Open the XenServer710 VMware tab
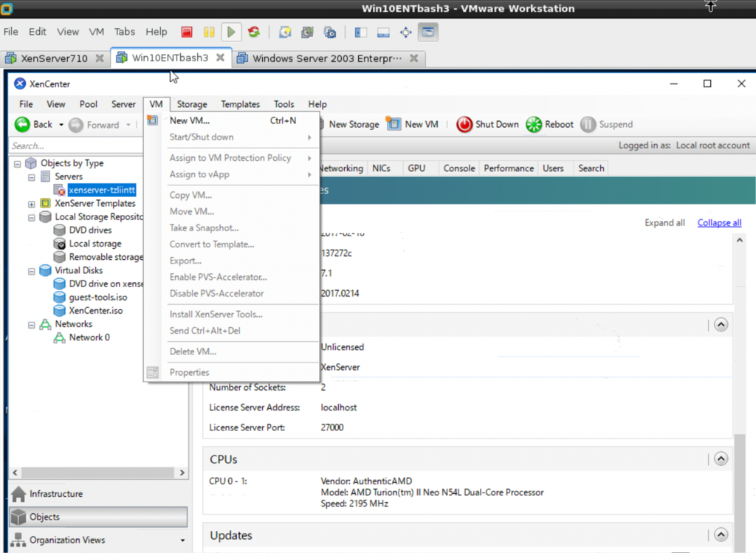 pos(54,58)
